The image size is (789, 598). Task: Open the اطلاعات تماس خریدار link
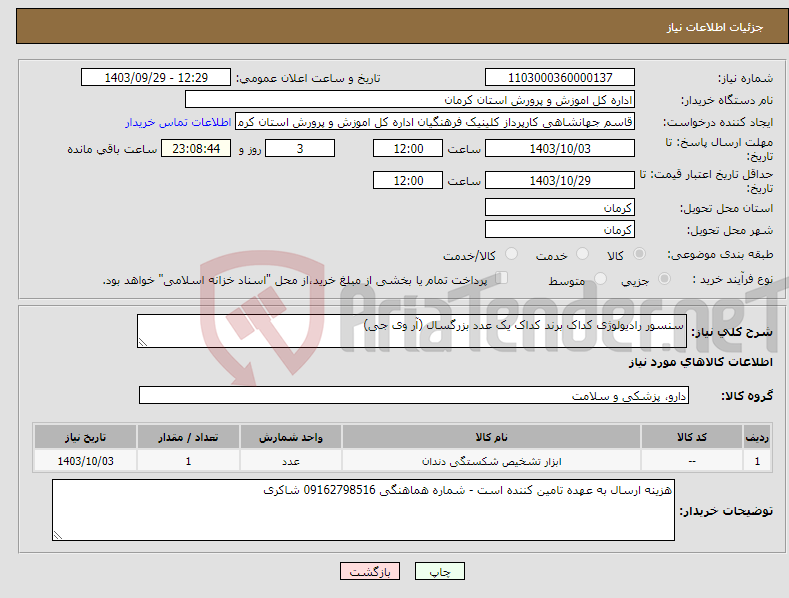178,122
